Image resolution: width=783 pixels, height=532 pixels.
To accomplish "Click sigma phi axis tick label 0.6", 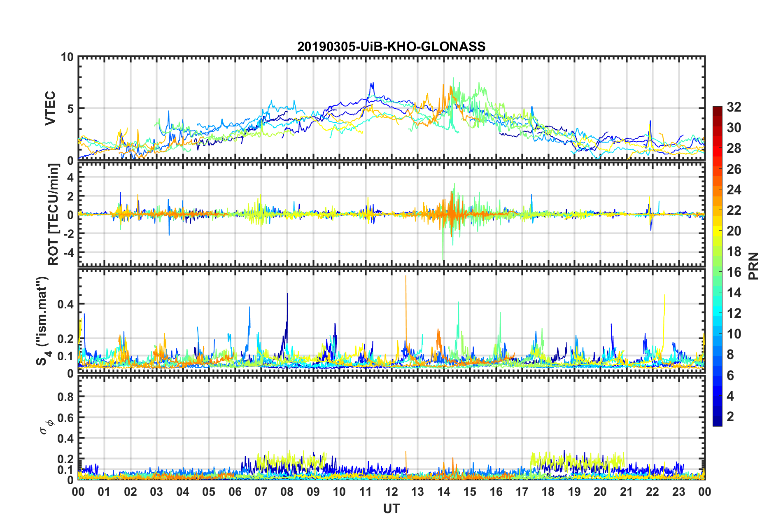I will pyautogui.click(x=66, y=418).
